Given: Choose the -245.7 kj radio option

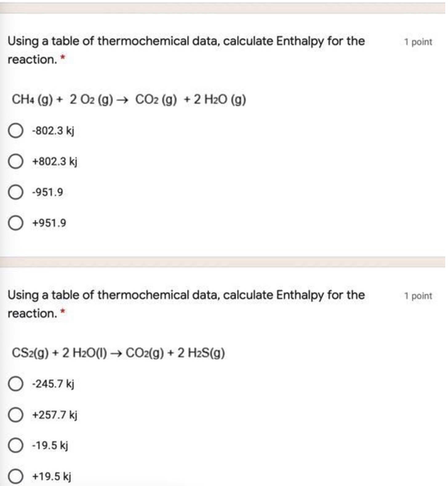Looking at the screenshot, I should 15,384.
